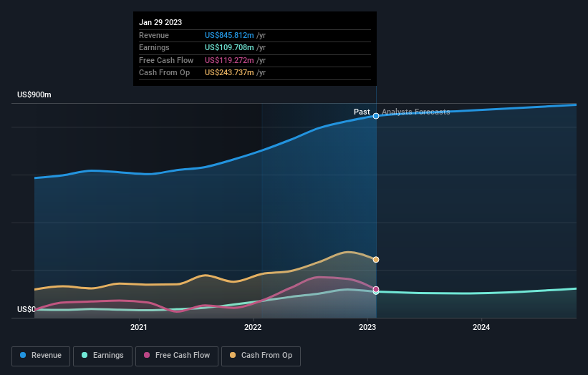Click the US$0 y-axis label

pyautogui.click(x=26, y=309)
